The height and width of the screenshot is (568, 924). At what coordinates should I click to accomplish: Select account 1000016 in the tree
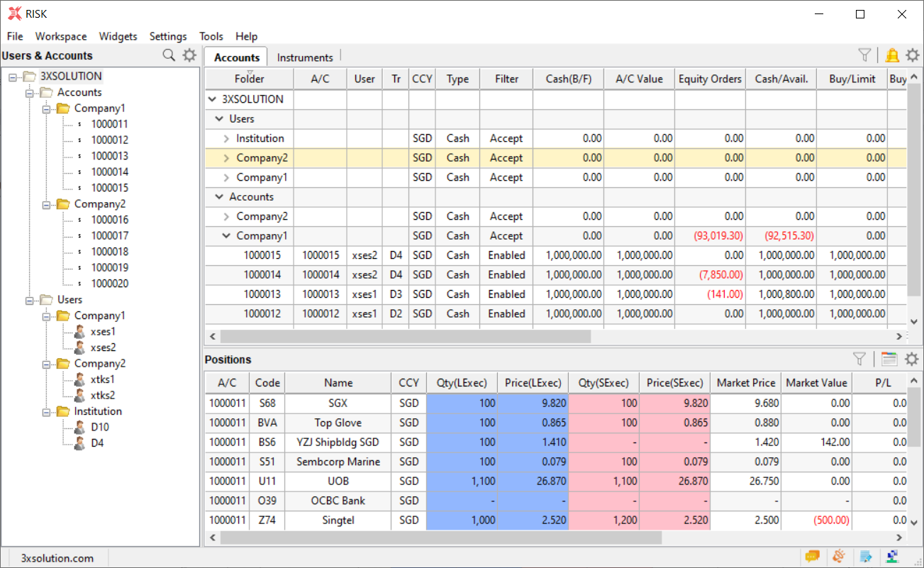[109, 220]
